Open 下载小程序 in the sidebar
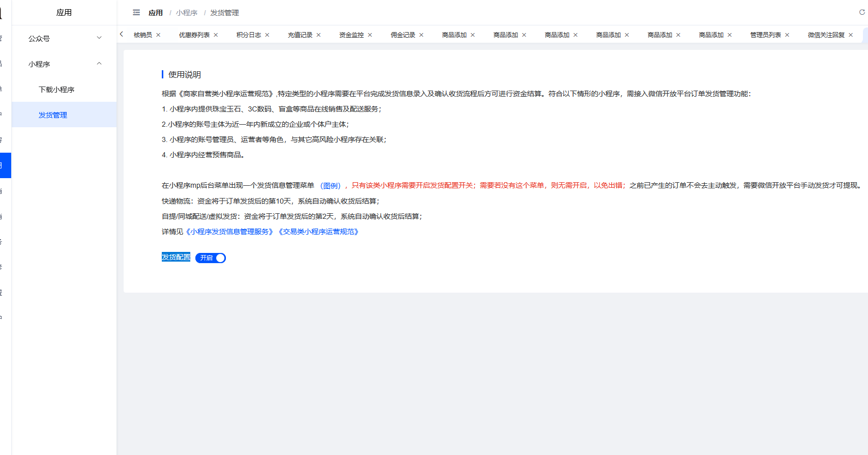This screenshot has width=868, height=455. [x=56, y=90]
